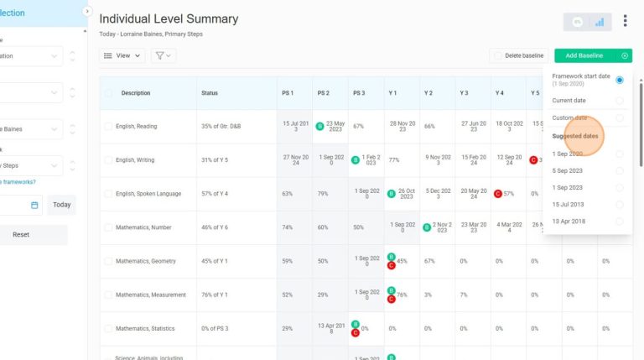Tick the English, Writing row checkbox
Screen dimensions: 644x360
(x=108, y=159)
